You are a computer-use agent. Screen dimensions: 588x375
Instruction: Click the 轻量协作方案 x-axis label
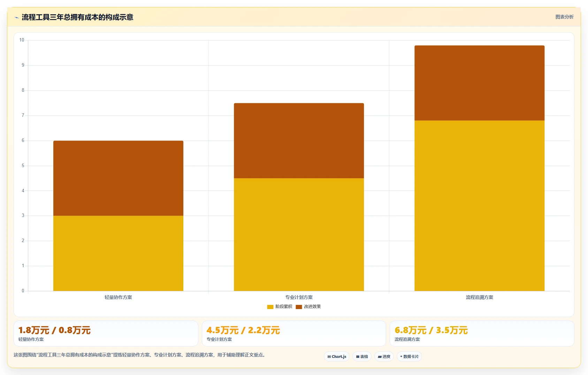(x=118, y=297)
